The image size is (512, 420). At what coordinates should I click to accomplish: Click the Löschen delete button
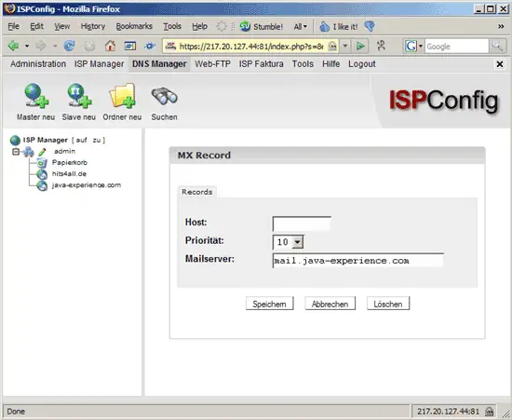[388, 304]
